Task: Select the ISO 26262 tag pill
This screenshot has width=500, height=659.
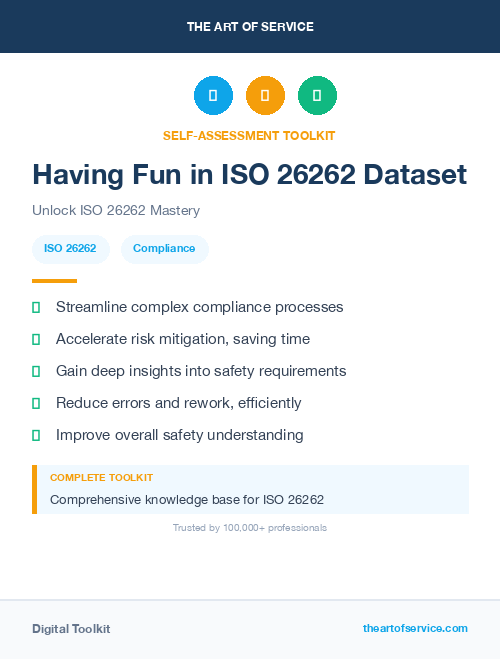Action: point(71,249)
